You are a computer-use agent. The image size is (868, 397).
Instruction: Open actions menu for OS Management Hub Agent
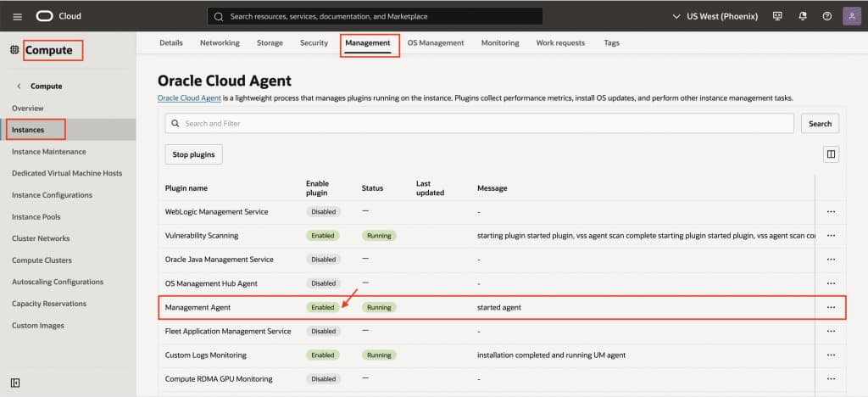(831, 283)
